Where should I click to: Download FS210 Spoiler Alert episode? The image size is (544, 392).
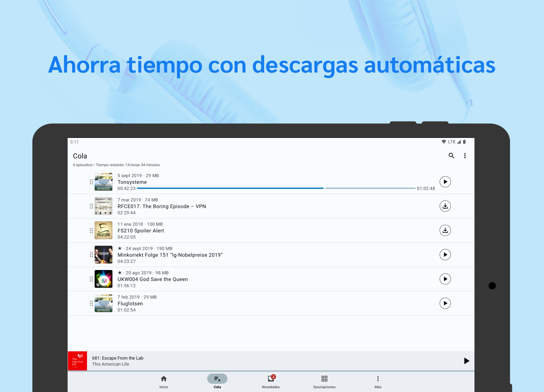(445, 230)
